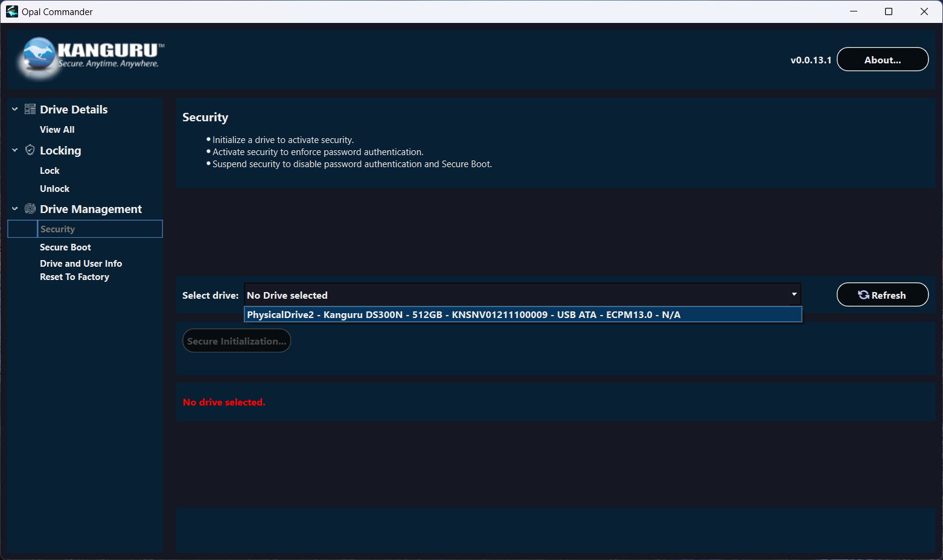Select the Drive Details heading
This screenshot has width=943, height=560.
74,109
